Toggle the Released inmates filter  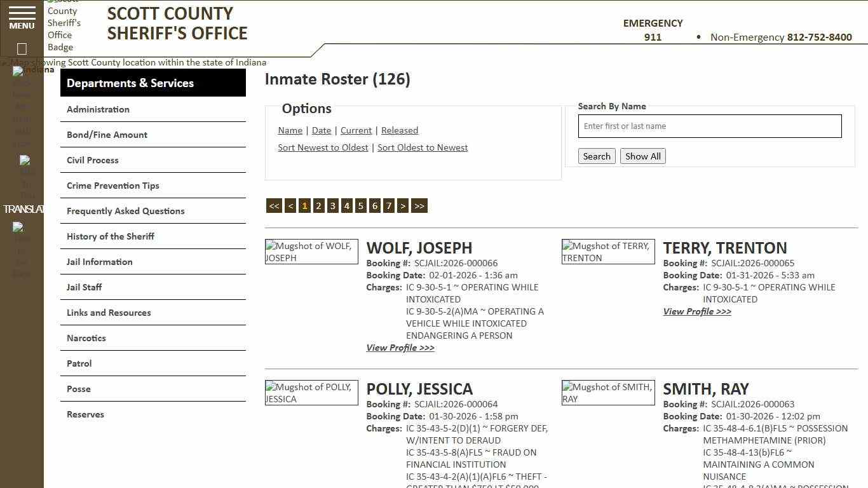click(x=400, y=130)
